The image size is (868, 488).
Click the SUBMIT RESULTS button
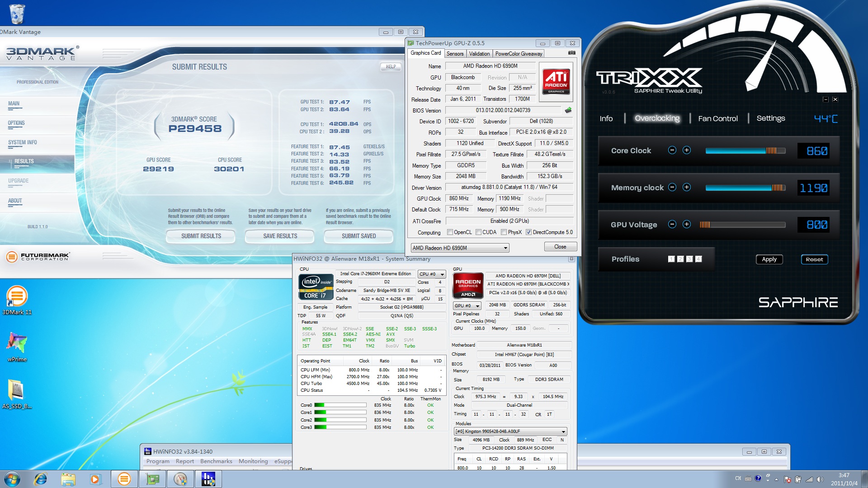click(201, 236)
